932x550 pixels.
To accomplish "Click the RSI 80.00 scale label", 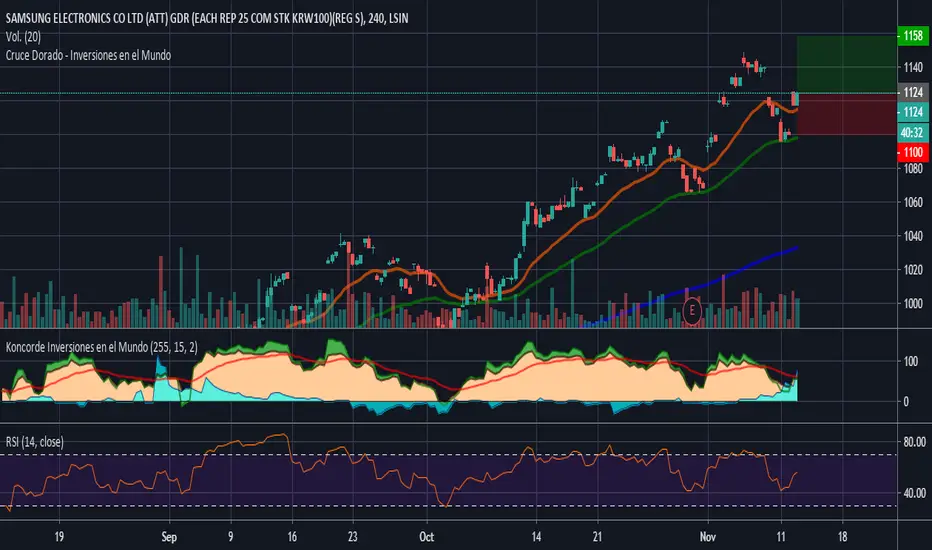I will click(914, 442).
